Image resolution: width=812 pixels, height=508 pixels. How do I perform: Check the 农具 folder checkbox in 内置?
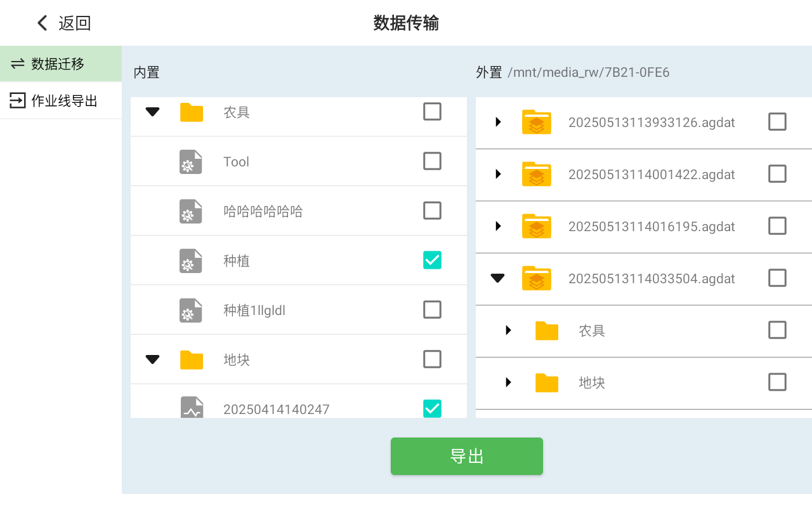tap(432, 112)
